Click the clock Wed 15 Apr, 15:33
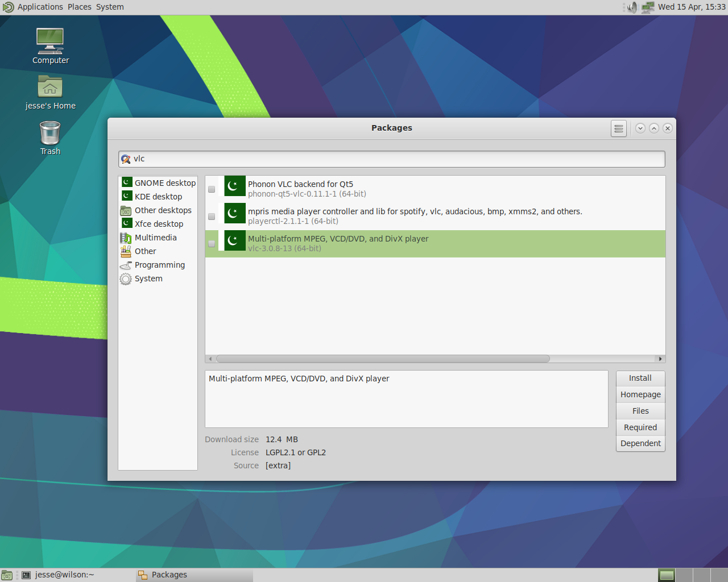Viewport: 728px width, 582px height. click(692, 7)
